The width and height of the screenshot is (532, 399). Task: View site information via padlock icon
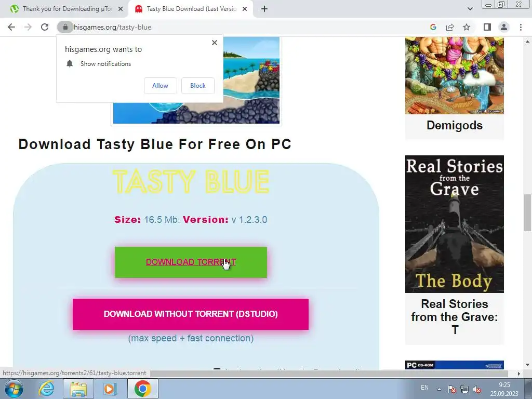(x=65, y=27)
